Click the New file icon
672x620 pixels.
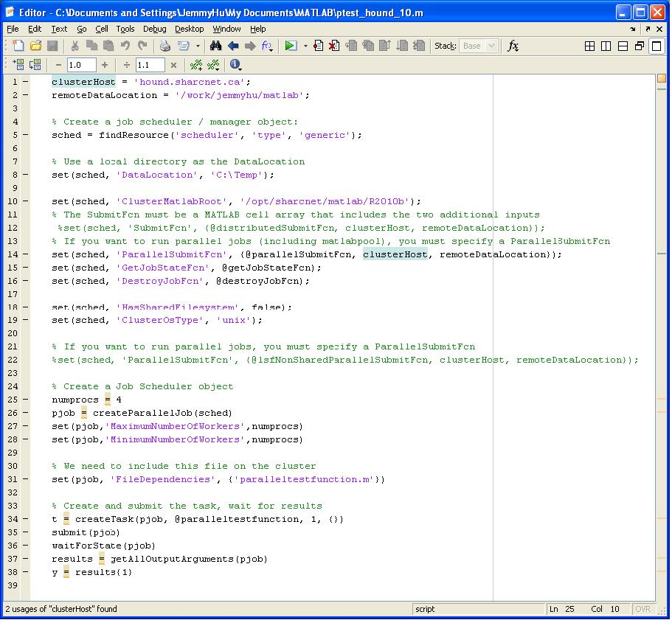pyautogui.click(x=18, y=46)
